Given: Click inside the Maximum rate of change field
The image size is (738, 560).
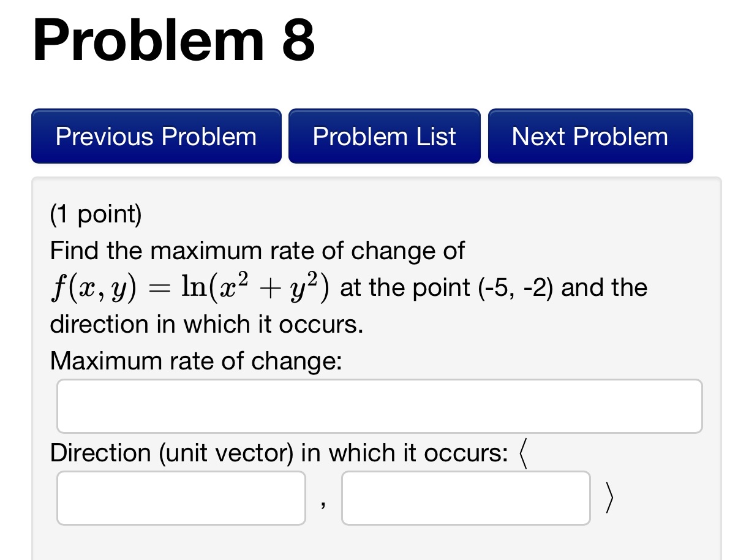Looking at the screenshot, I should [x=379, y=406].
